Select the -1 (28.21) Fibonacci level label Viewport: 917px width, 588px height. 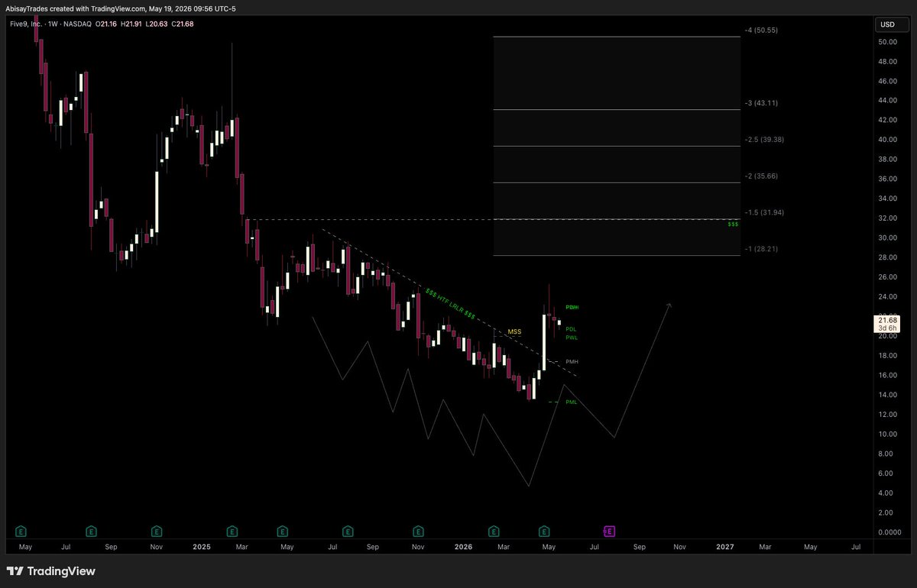(761, 249)
